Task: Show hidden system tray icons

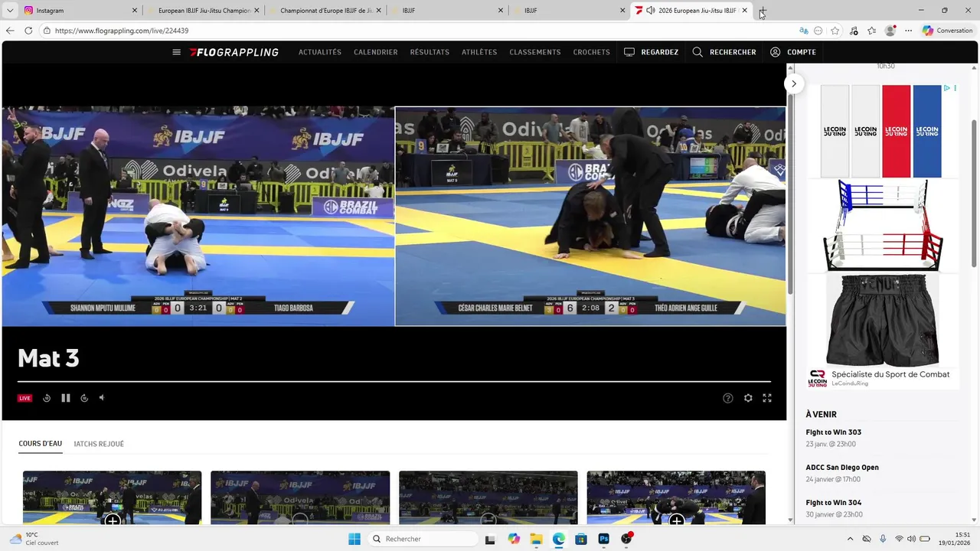Action: [851, 539]
